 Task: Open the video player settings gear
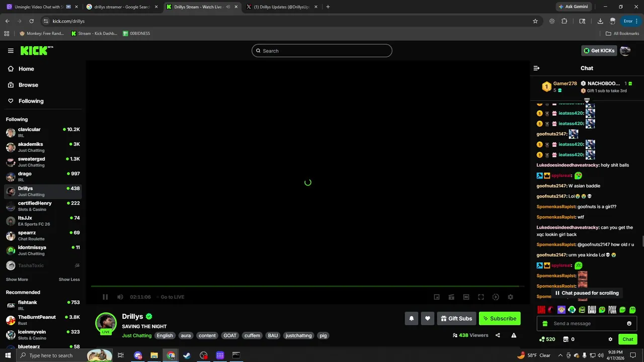click(510, 297)
